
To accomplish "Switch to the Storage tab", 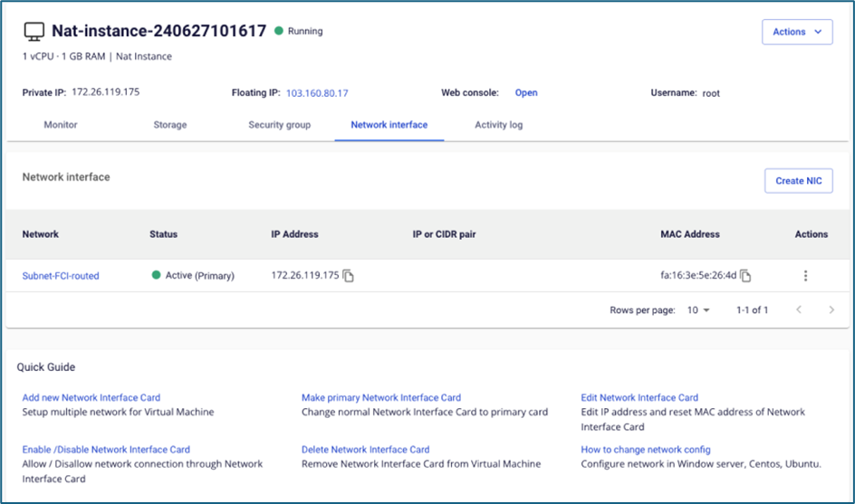I will pyautogui.click(x=169, y=125).
